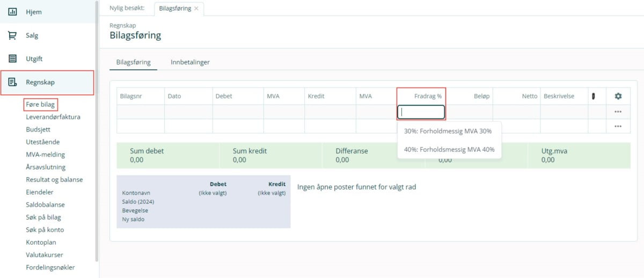Screen dimensions: 644x278
Task: Open first row three-dot menu
Action: [618, 112]
